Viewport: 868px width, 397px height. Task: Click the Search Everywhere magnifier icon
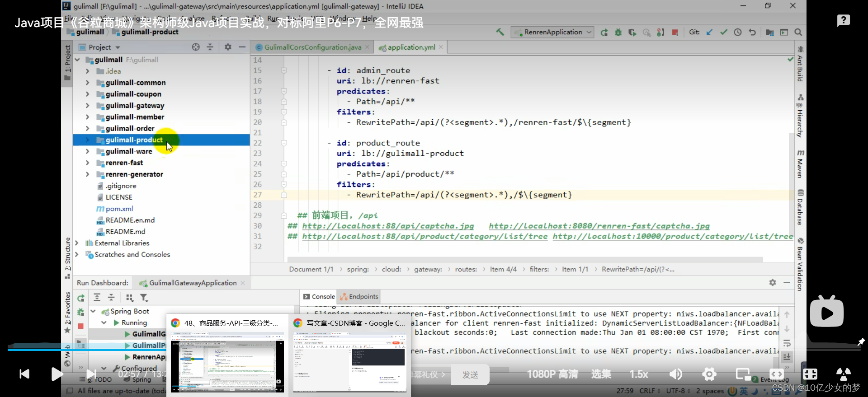(x=798, y=32)
